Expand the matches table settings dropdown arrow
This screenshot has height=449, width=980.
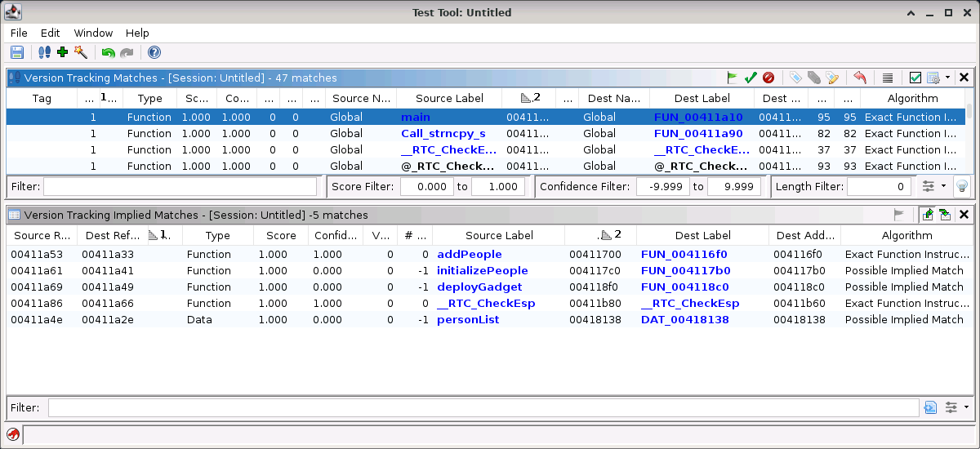[x=947, y=78]
